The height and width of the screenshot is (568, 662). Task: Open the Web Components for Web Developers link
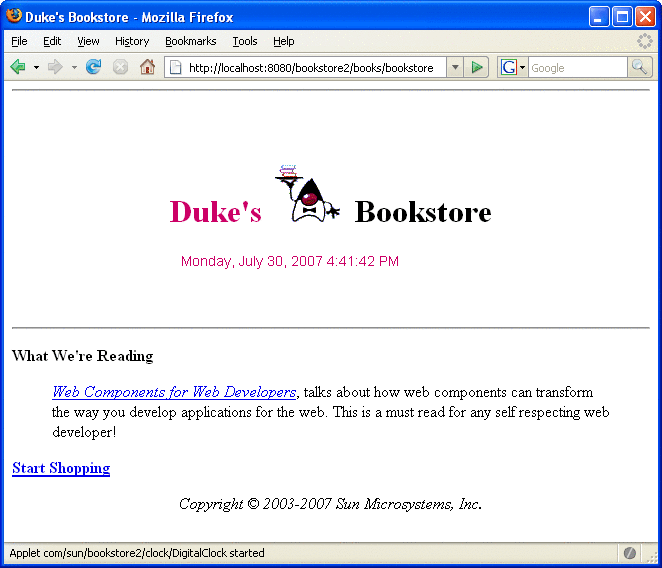[x=174, y=392]
